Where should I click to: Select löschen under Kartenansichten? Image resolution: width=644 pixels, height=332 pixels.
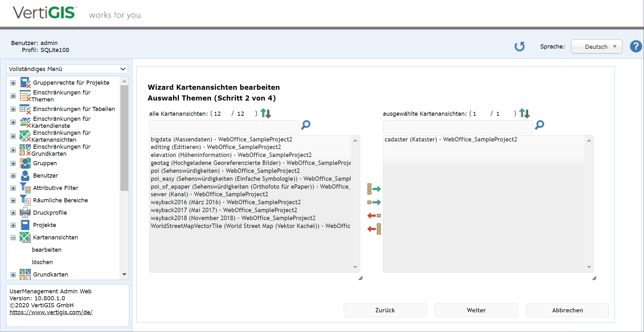pos(42,262)
